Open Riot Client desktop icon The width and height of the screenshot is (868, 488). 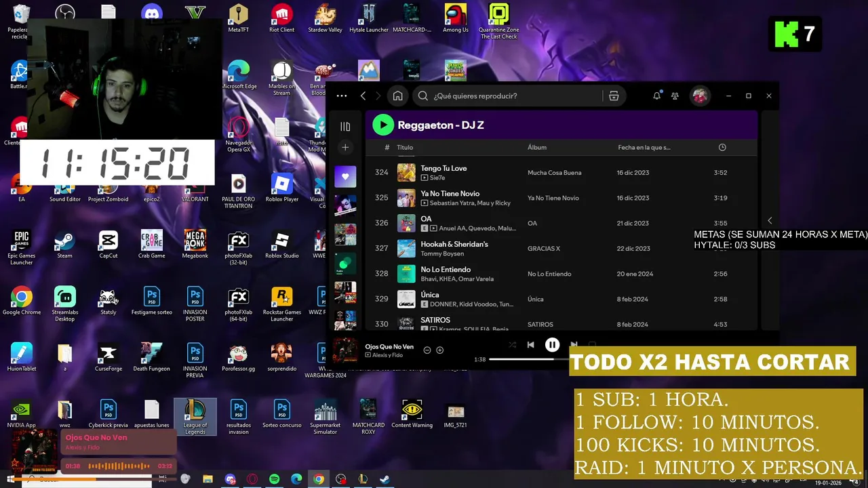pyautogui.click(x=281, y=18)
